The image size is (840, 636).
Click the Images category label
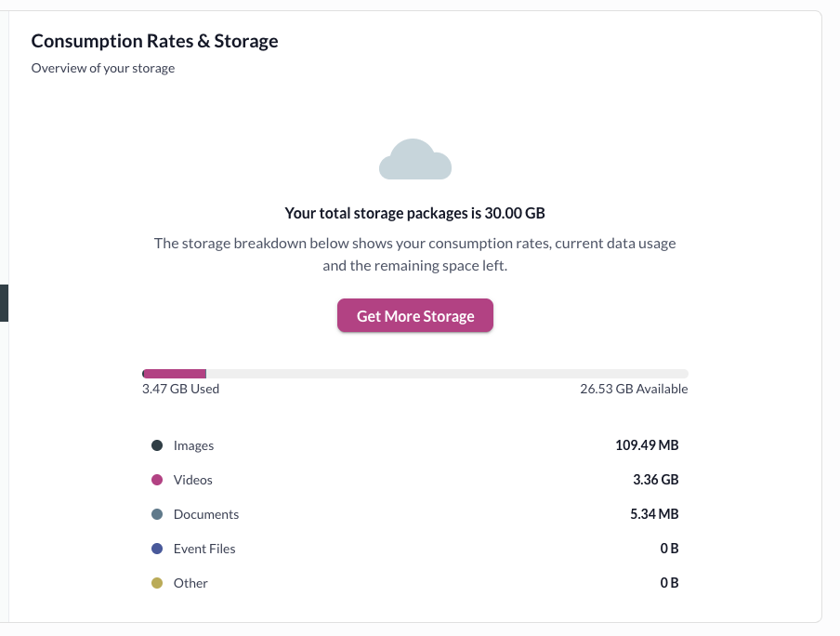pyautogui.click(x=193, y=446)
